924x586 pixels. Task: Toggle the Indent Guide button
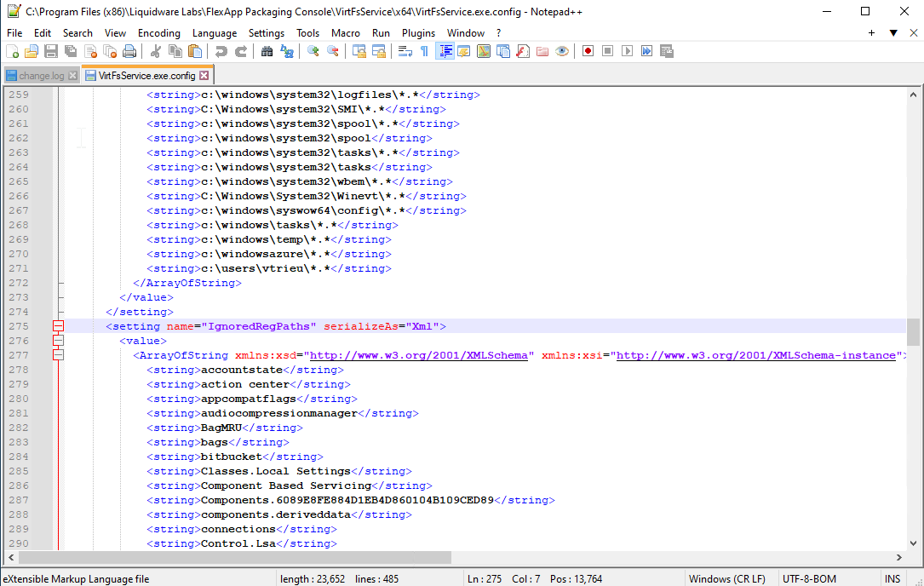(x=445, y=51)
